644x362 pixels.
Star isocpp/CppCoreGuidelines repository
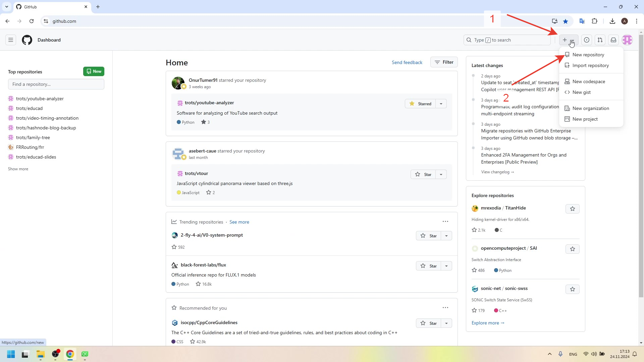pyautogui.click(x=428, y=323)
